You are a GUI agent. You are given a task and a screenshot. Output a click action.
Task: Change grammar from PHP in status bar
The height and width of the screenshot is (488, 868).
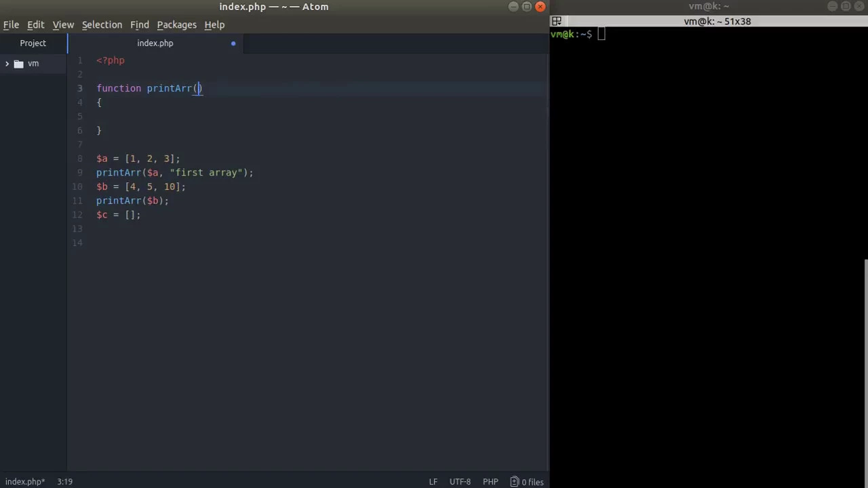pyautogui.click(x=490, y=482)
